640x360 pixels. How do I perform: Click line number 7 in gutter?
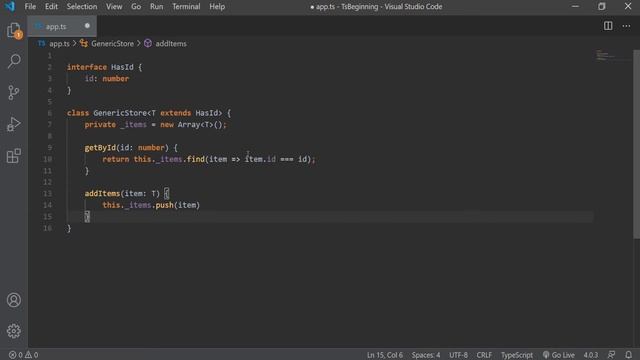point(49,124)
